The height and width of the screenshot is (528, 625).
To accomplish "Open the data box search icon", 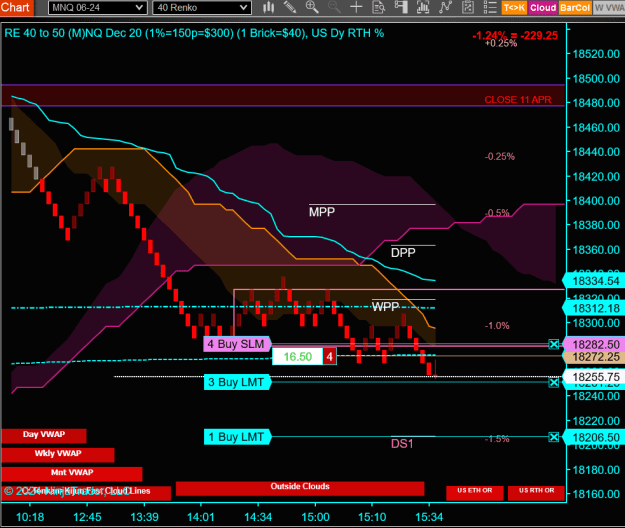I will point(378,7).
